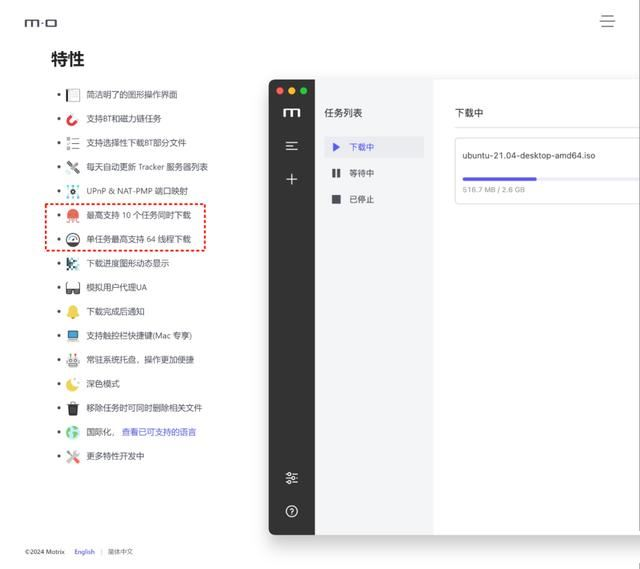This screenshot has height=569, width=640.
Task: Select the 已停止 tab in task list
Action: pos(360,199)
